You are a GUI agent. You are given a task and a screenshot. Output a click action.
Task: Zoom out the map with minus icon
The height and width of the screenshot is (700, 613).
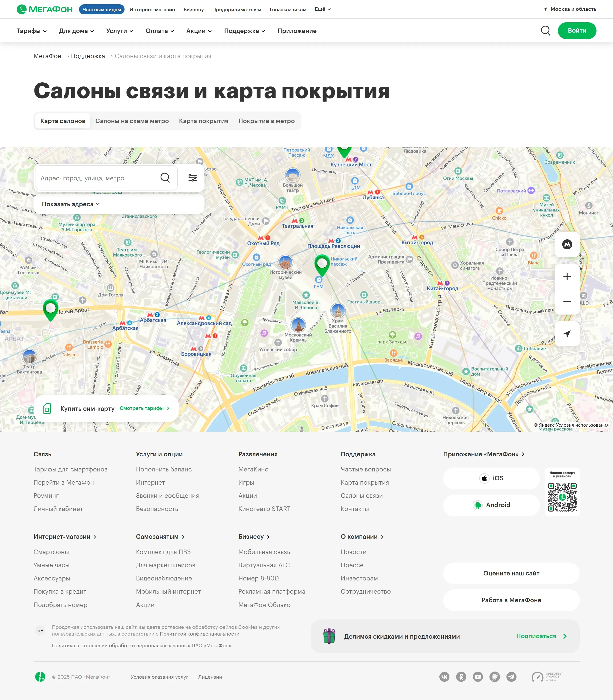pyautogui.click(x=567, y=302)
